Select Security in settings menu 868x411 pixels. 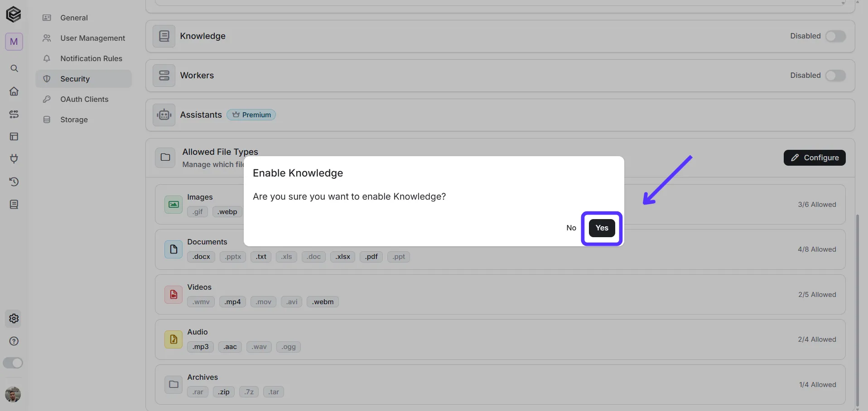pyautogui.click(x=84, y=79)
